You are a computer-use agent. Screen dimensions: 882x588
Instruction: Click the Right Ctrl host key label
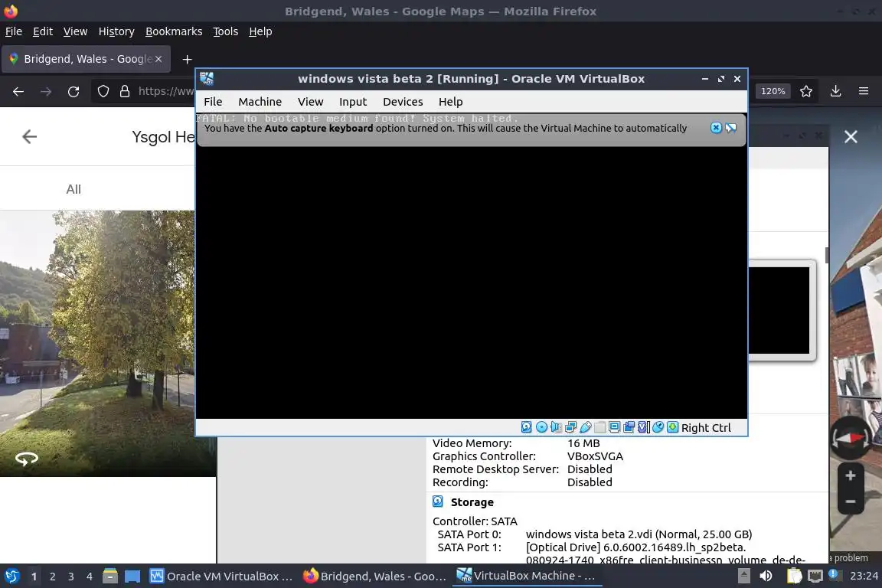click(x=706, y=428)
